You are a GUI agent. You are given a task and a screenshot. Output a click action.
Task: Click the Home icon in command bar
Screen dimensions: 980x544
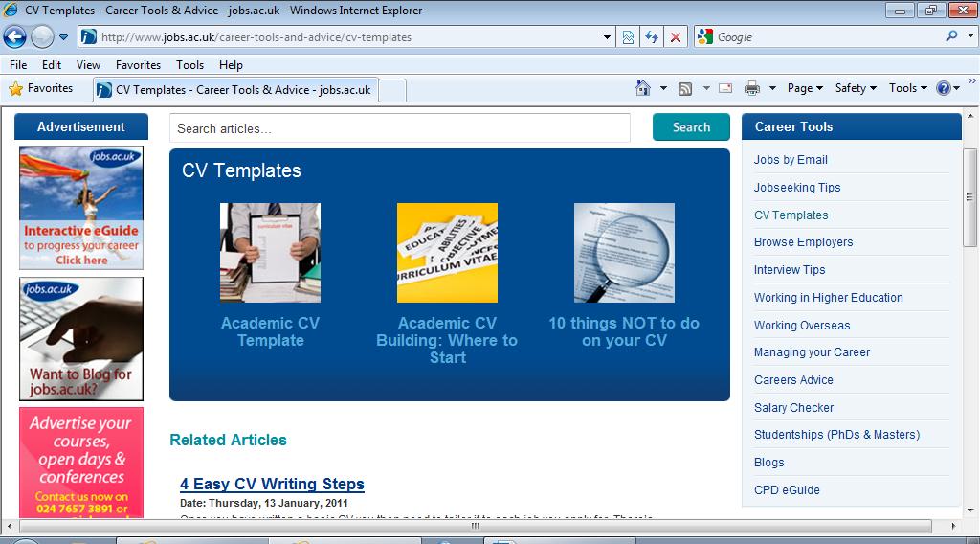click(x=642, y=88)
